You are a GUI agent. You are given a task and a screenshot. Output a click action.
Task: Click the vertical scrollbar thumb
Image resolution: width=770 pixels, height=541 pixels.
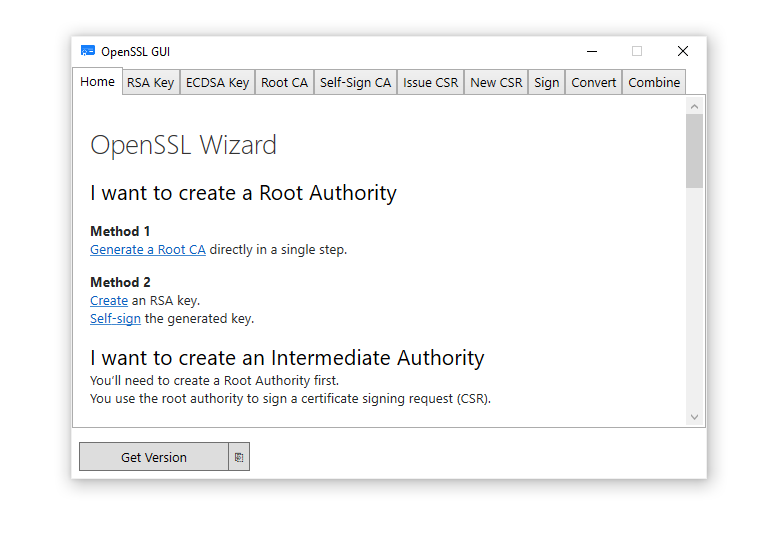coord(694,151)
